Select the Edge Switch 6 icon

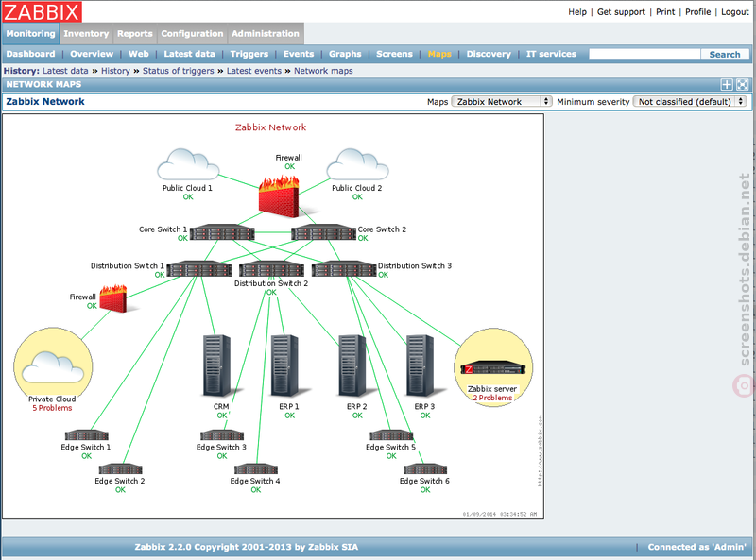coord(424,469)
